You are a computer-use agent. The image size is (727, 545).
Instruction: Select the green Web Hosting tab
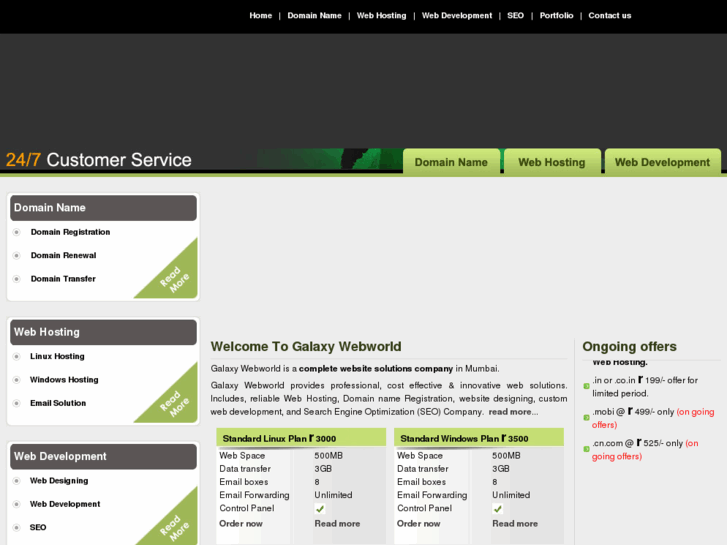[552, 162]
